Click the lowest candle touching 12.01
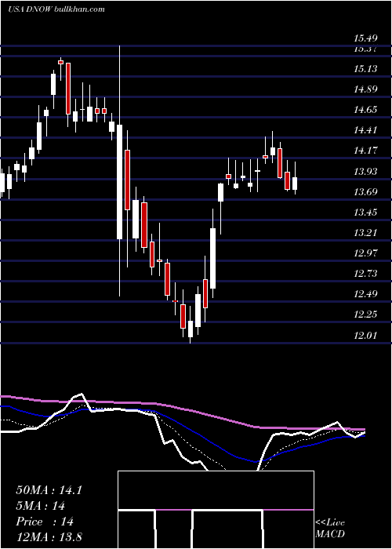 (x=191, y=325)
